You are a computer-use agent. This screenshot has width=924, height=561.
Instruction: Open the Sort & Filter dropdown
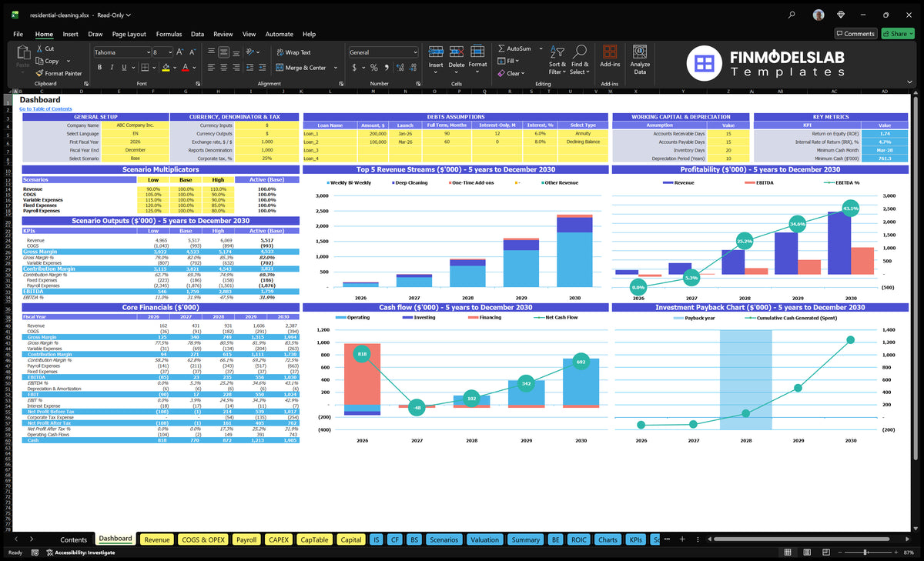click(x=557, y=59)
